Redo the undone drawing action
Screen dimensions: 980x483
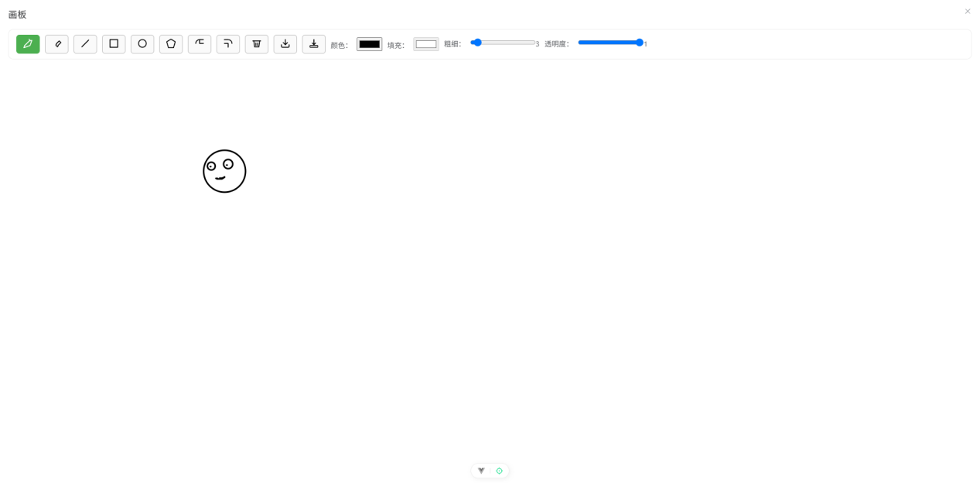[x=228, y=44]
